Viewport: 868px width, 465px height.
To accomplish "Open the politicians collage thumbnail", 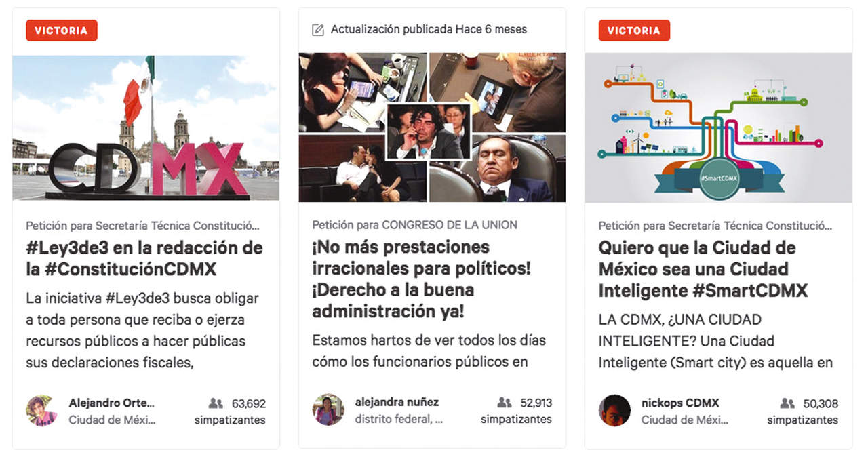I will pos(432,127).
